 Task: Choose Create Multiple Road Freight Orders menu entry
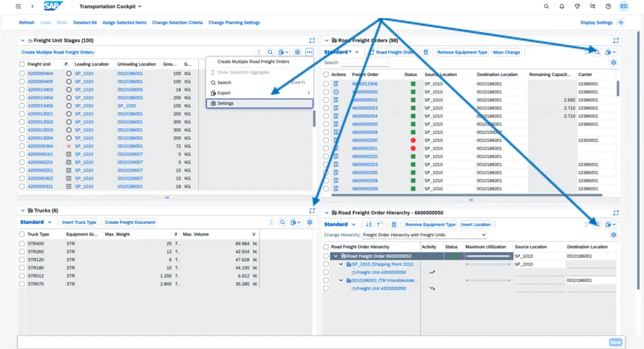click(x=253, y=61)
